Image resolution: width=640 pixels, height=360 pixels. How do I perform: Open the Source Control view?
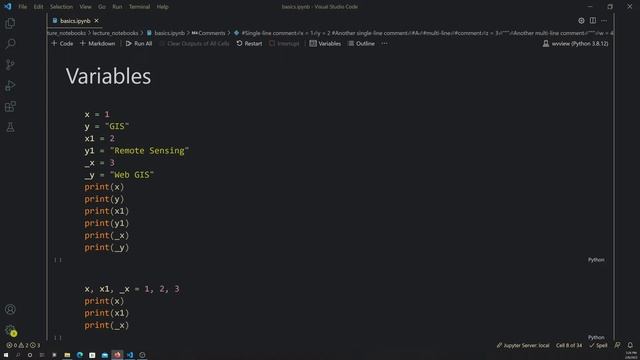(x=10, y=64)
